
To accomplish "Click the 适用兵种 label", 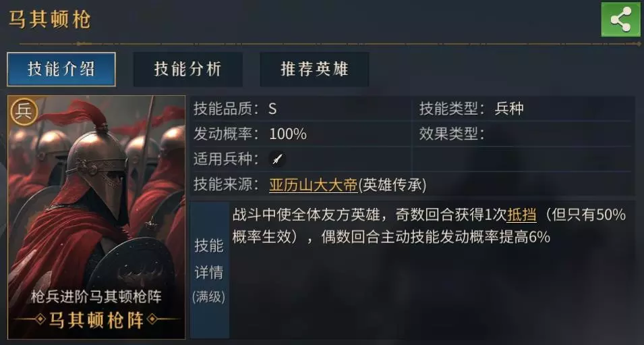I will coord(227,159).
